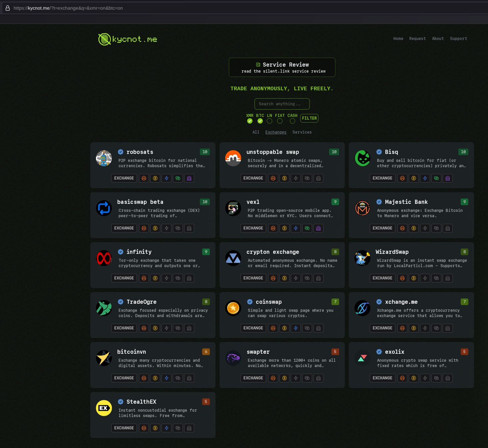Click the score 7 badge on coinswap
Viewport: 488px width, 448px height.
335,302
